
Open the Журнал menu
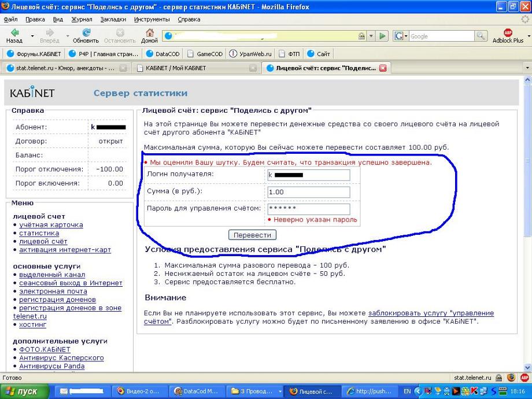pyautogui.click(x=82, y=19)
